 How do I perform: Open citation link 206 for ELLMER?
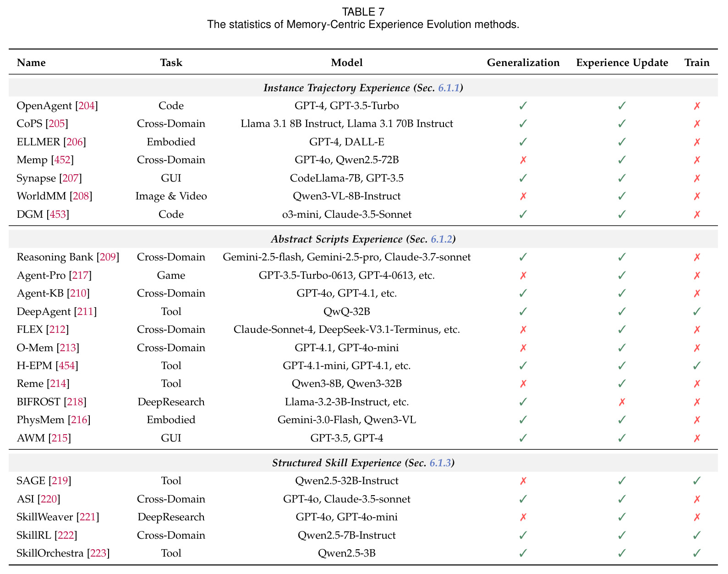[75, 142]
